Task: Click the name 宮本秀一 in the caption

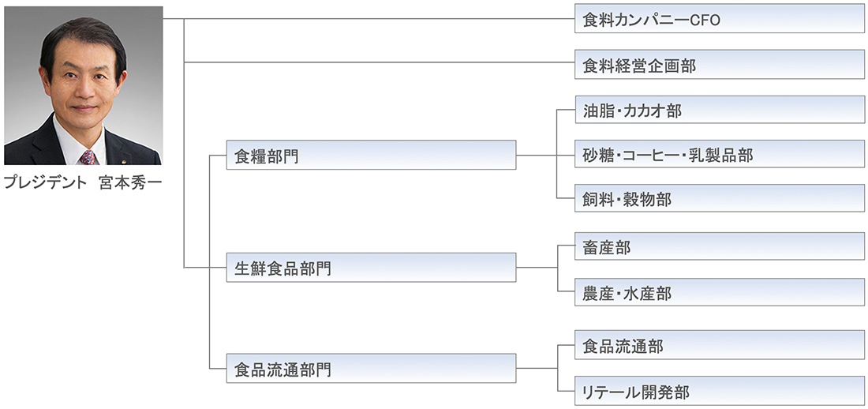Action: [x=131, y=183]
